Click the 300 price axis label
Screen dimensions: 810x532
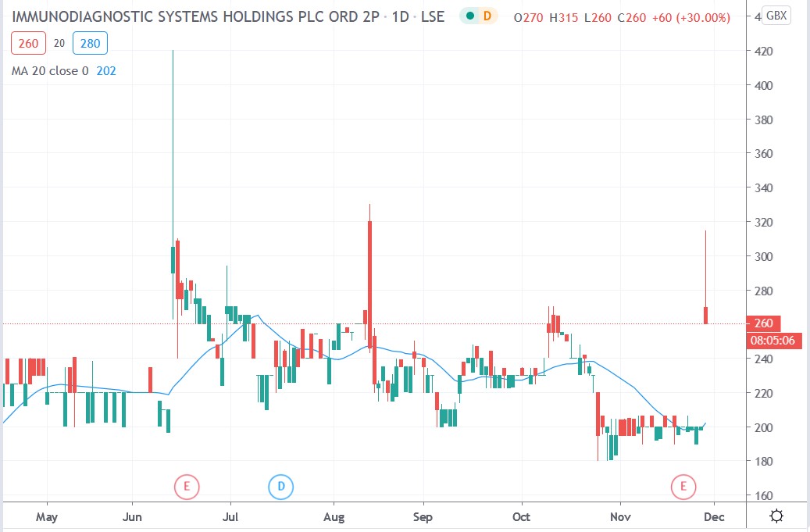pyautogui.click(x=763, y=256)
